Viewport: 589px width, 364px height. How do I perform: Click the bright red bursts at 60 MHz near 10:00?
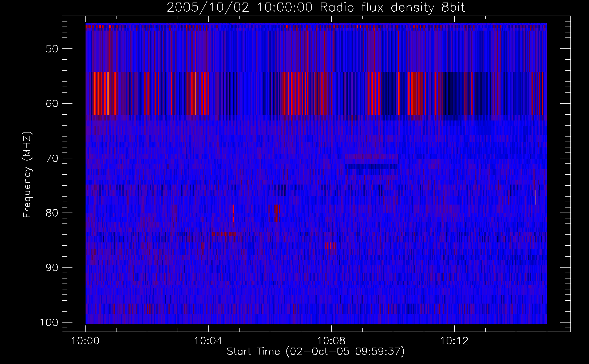(101, 94)
